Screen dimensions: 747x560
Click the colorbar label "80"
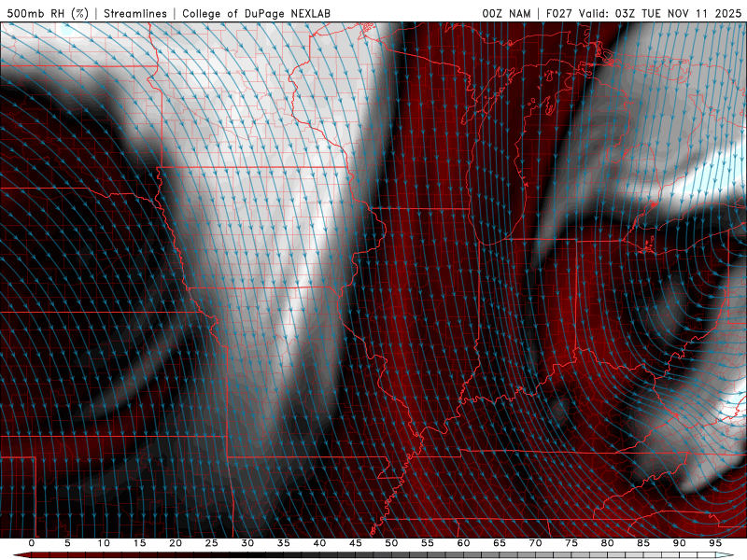[607, 543]
